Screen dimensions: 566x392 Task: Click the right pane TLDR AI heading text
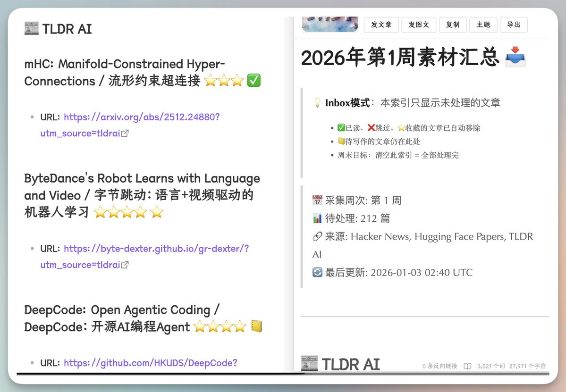coord(350,364)
